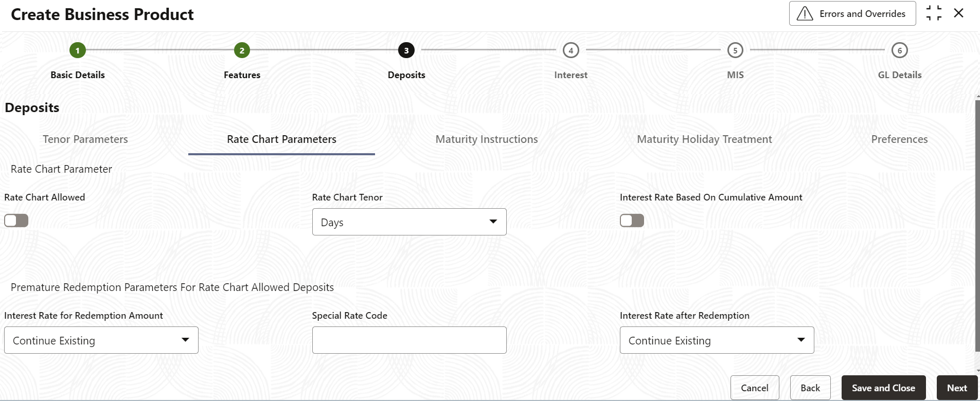Screen dimensions: 980x401
Task: Open the Rate Chart Tenor dropdown
Action: click(x=409, y=222)
